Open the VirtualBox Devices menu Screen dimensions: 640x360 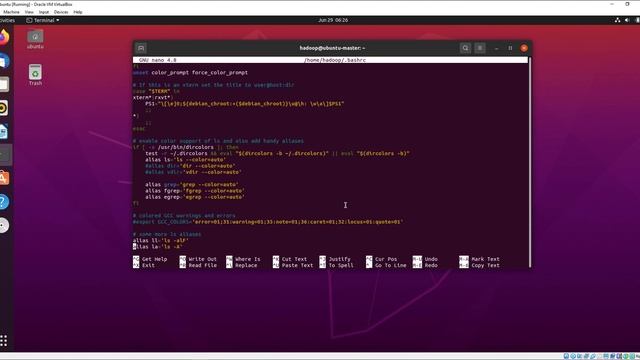pyautogui.click(x=61, y=12)
